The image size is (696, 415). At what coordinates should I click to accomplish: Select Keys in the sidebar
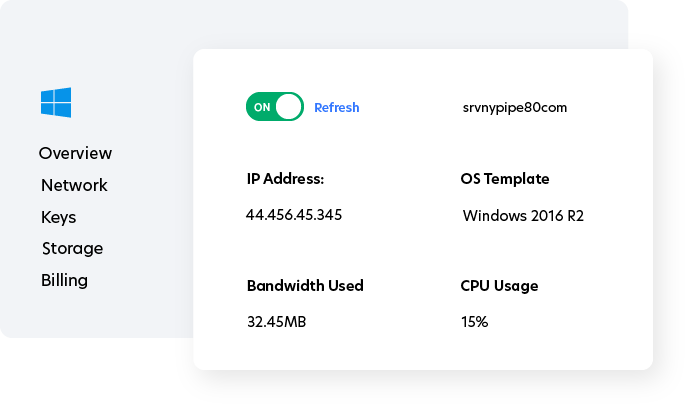(58, 217)
